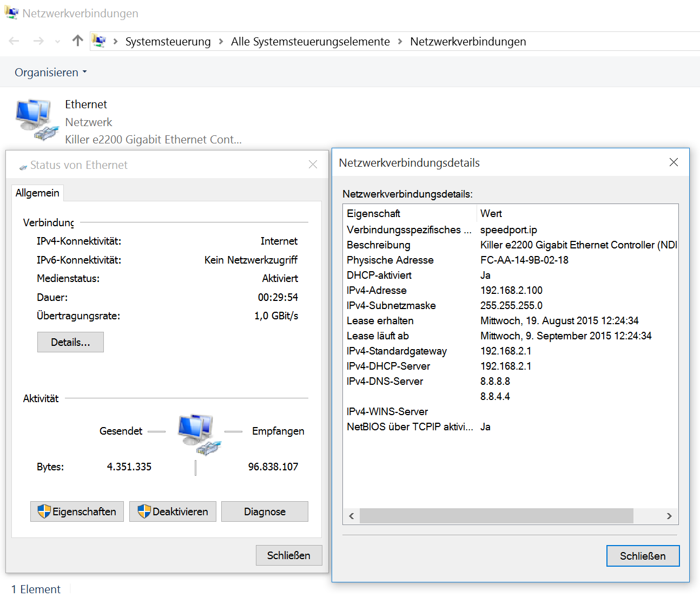Image resolution: width=700 pixels, height=597 pixels.
Task: Click the Dauer value 00:29:54
Action: (x=278, y=297)
